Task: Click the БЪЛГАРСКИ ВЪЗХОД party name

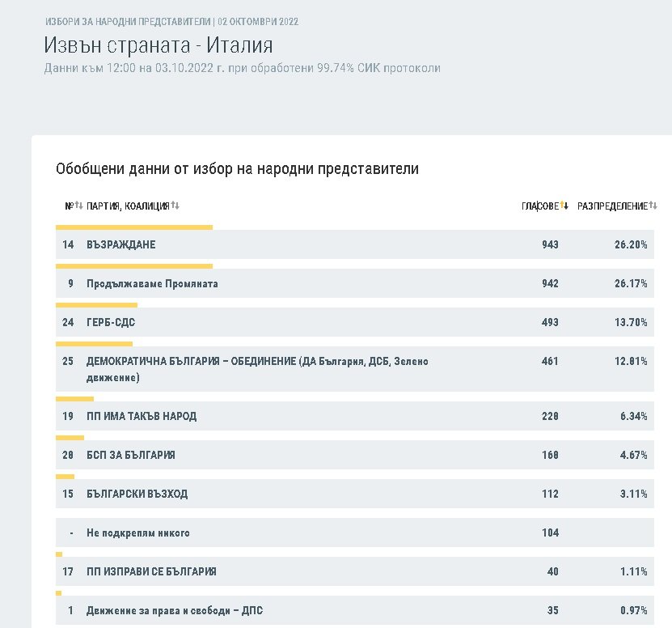Action: (137, 494)
